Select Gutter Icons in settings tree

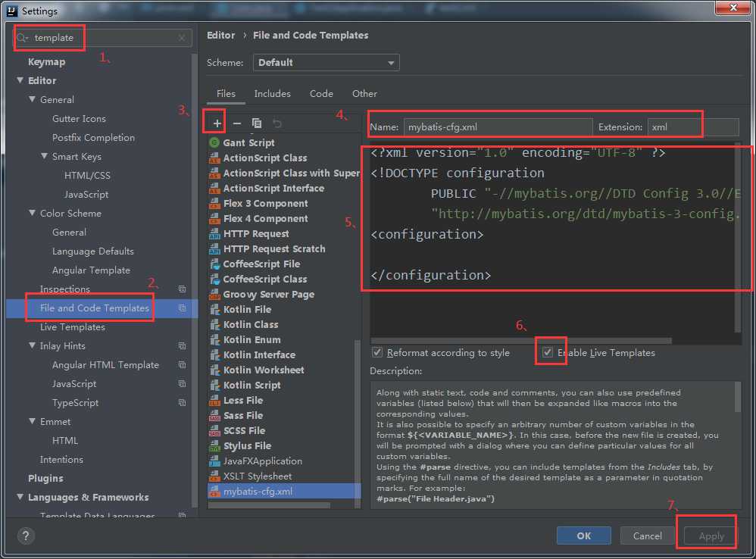[79, 119]
